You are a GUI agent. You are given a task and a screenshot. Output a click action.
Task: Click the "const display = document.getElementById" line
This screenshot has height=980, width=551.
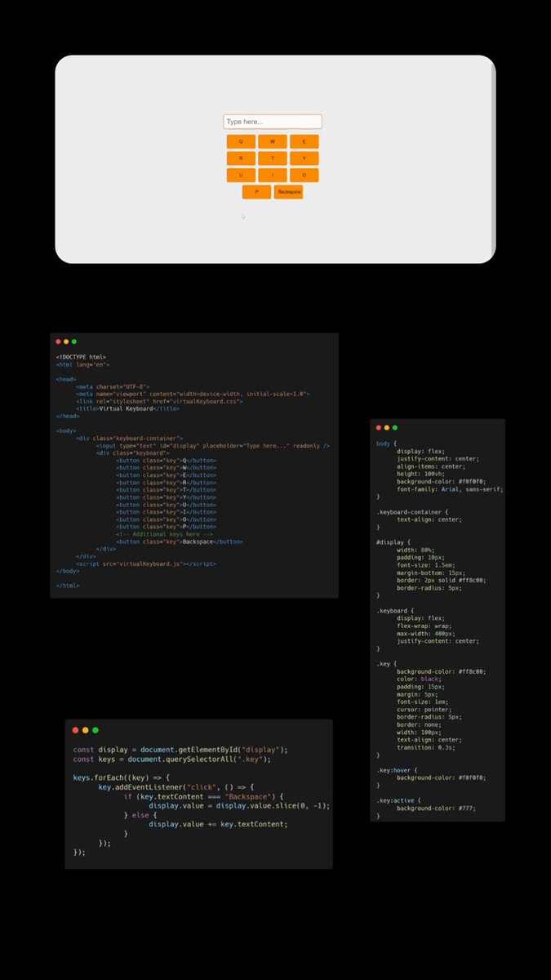click(x=180, y=750)
